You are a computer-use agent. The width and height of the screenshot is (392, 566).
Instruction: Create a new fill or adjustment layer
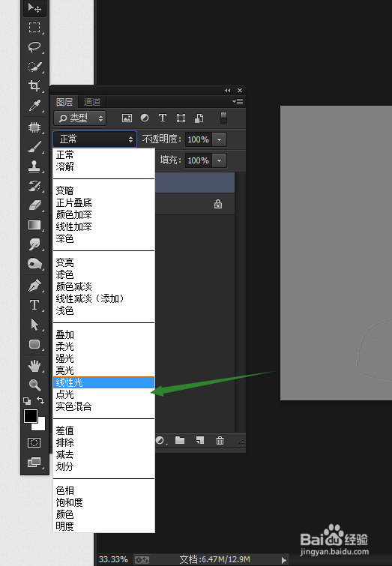160,440
